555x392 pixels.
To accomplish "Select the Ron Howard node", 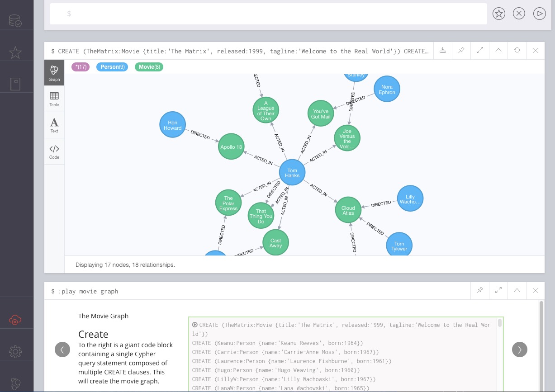I will (x=173, y=125).
